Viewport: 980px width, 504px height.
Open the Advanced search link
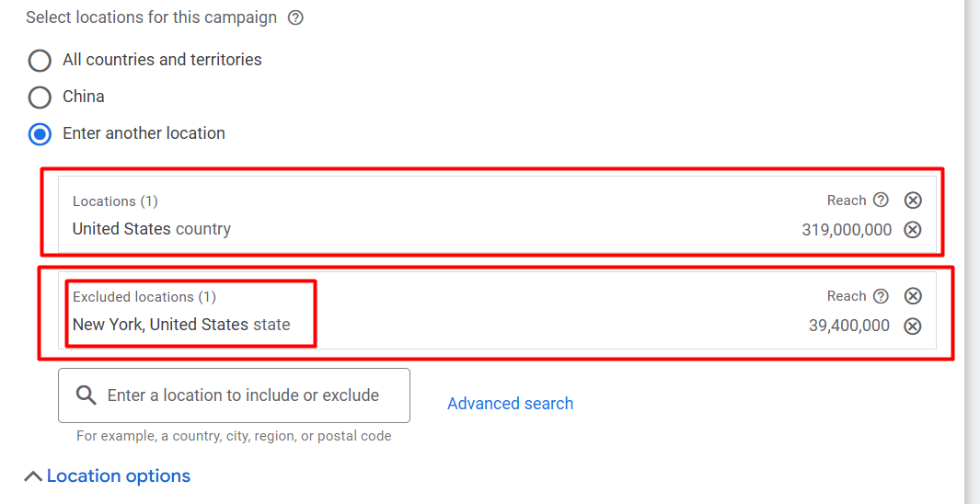510,404
